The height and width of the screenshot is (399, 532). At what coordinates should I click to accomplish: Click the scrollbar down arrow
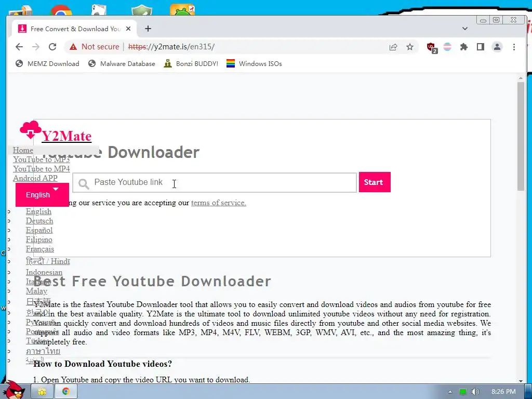pyautogui.click(x=521, y=381)
